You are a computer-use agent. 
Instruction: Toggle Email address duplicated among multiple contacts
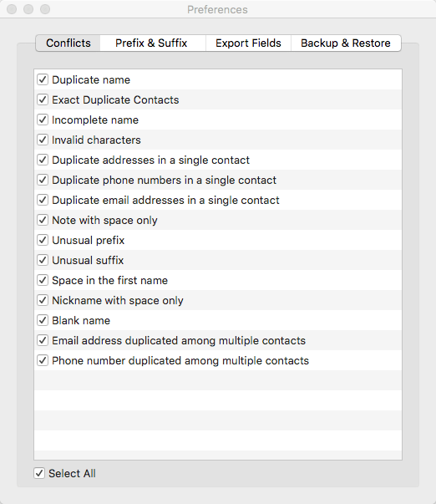pos(43,340)
